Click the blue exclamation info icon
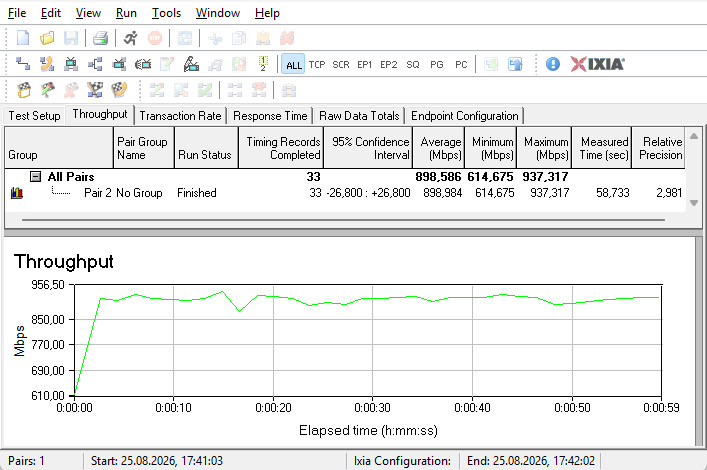Image resolution: width=707 pixels, height=470 pixels. pos(552,64)
